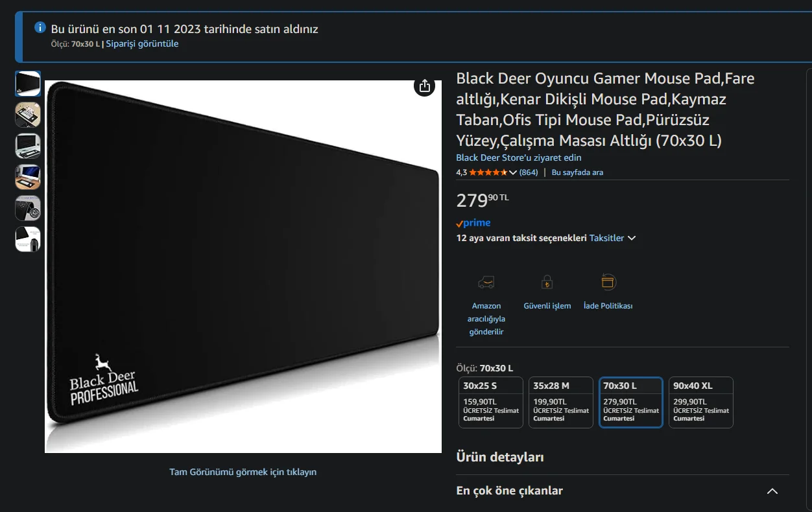Open rating dropdown arrow next to stars

[x=513, y=172]
